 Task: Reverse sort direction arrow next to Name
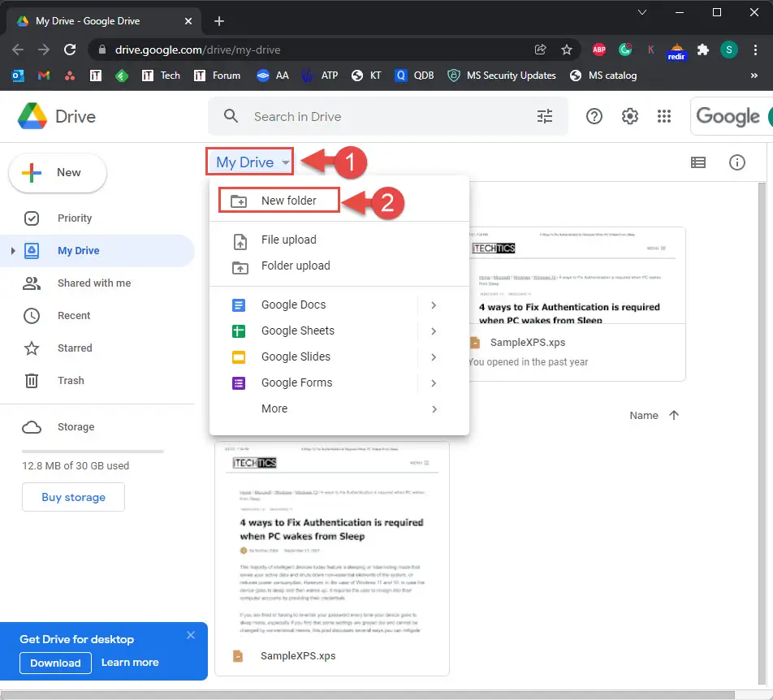674,415
